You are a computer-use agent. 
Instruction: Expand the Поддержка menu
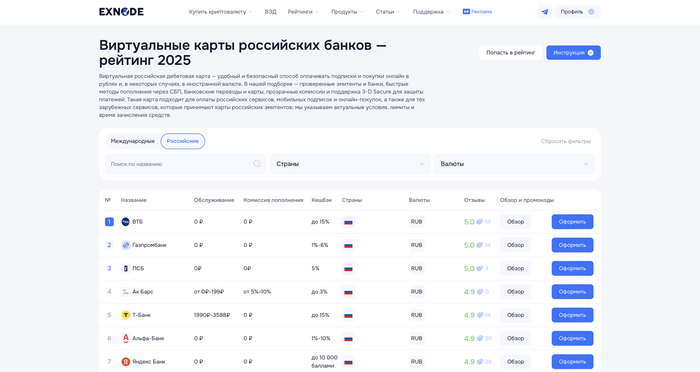click(x=431, y=12)
